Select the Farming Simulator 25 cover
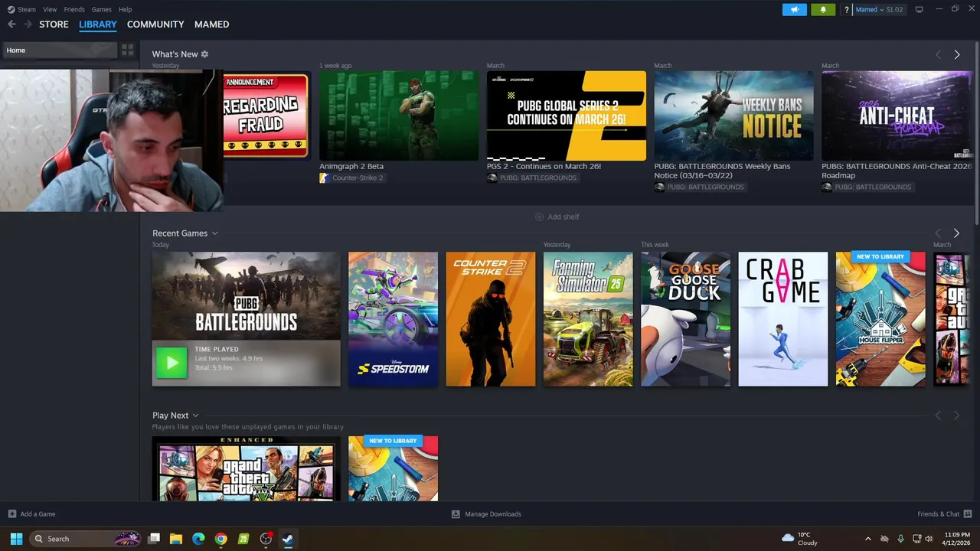980x551 pixels. pos(588,319)
